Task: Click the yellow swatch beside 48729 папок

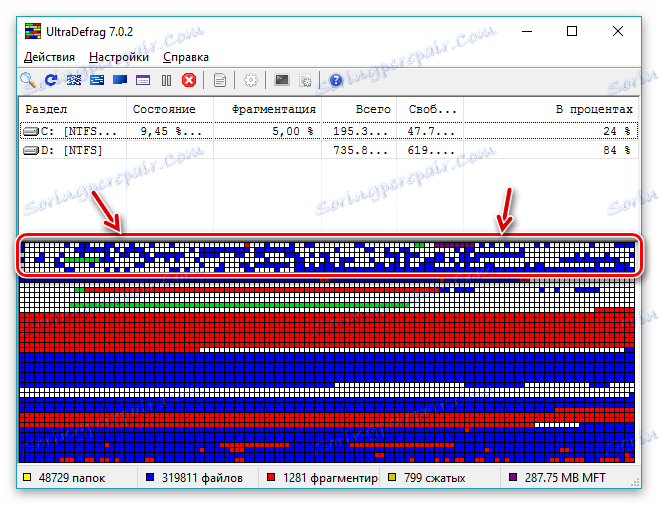Action: 27,477
